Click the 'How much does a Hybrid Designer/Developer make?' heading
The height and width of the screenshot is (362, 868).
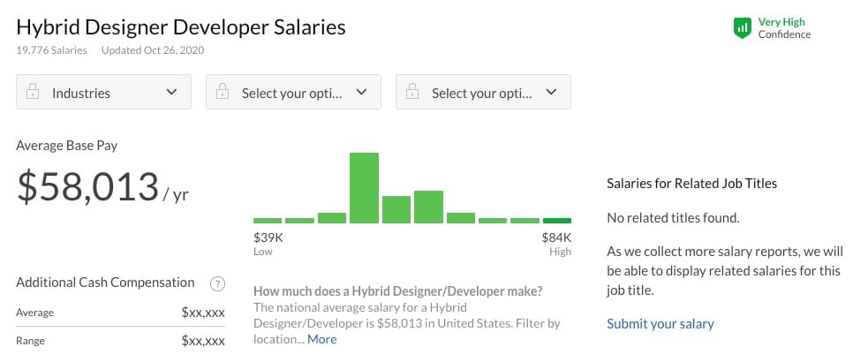pos(397,290)
